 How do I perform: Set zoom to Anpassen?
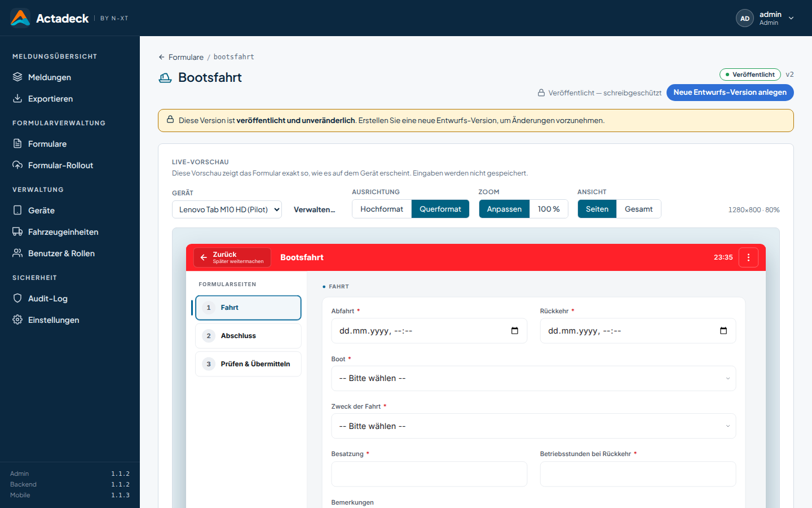point(504,209)
